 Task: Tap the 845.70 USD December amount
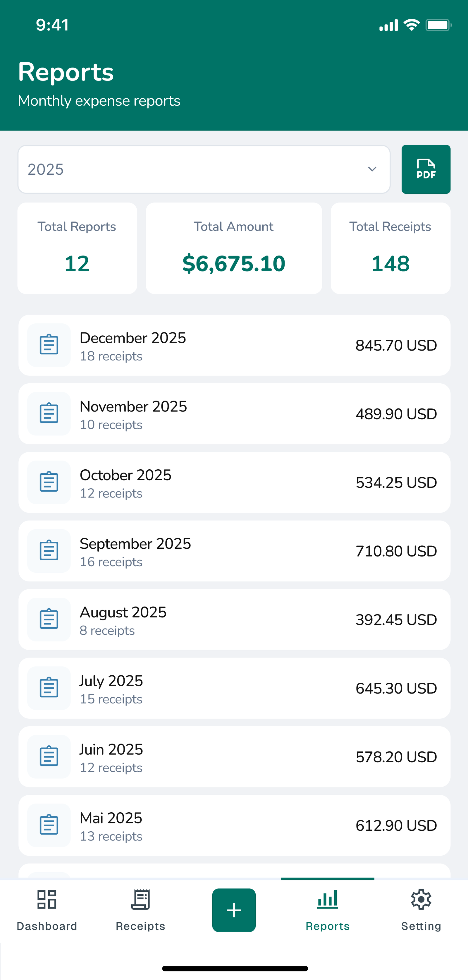(x=396, y=345)
